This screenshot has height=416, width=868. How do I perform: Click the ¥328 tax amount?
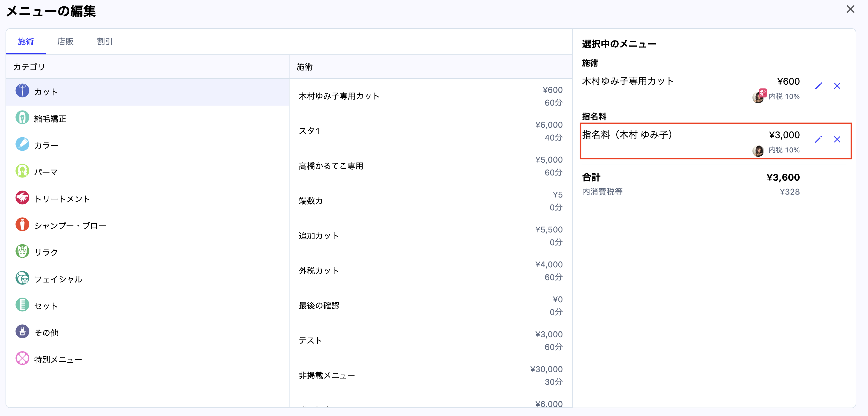click(789, 192)
